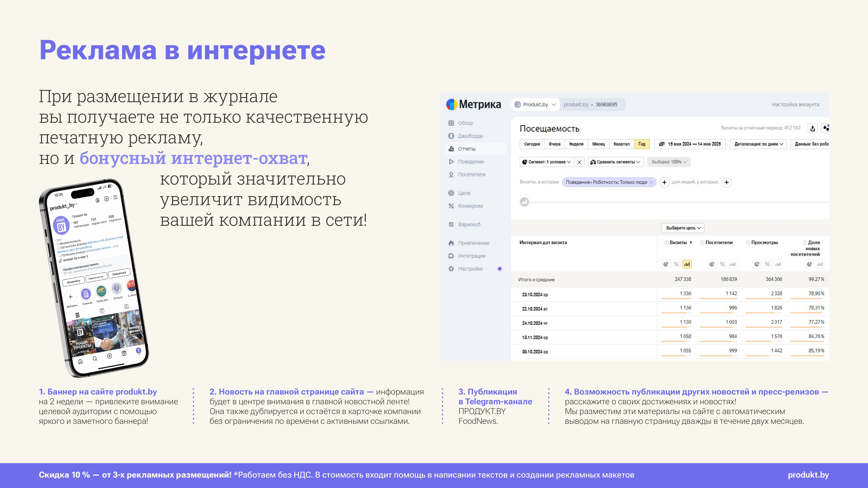Tap the Добавить story highlight circle
The width and height of the screenshot is (868, 488).
[71, 297]
